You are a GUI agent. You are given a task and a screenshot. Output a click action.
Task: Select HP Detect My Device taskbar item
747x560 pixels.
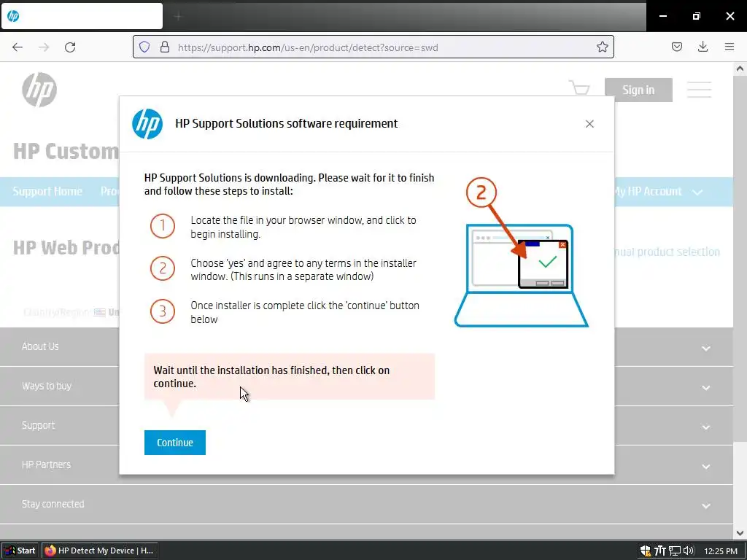point(99,551)
